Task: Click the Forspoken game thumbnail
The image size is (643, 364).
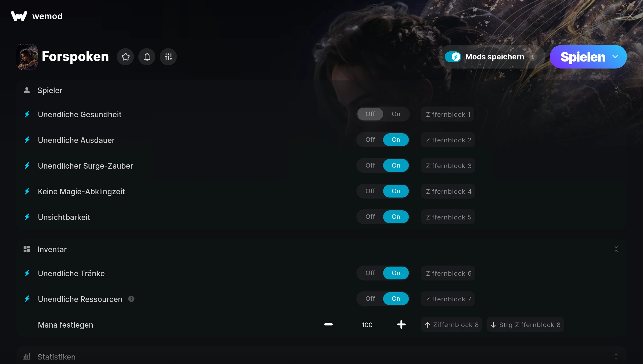Action: click(27, 57)
